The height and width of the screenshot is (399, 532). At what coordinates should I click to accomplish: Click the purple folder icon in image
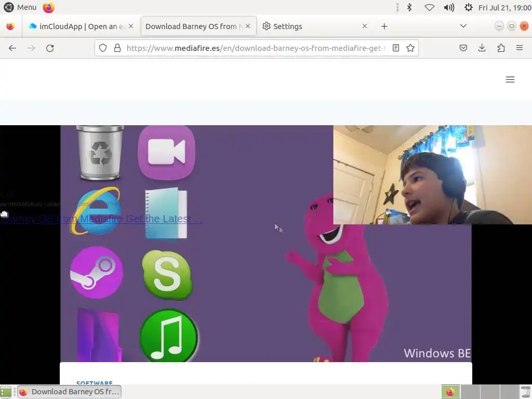pyautogui.click(x=99, y=336)
